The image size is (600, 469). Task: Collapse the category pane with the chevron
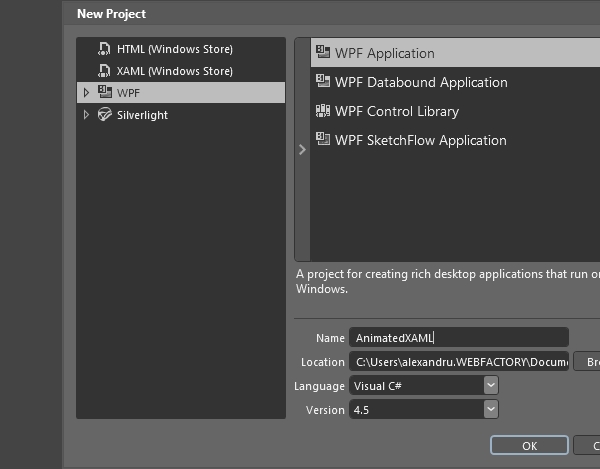302,150
